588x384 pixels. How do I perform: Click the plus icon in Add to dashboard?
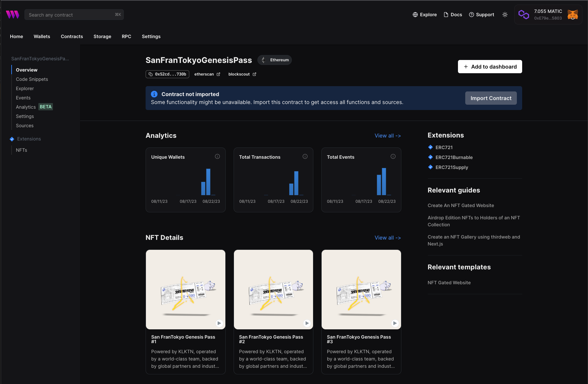466,67
